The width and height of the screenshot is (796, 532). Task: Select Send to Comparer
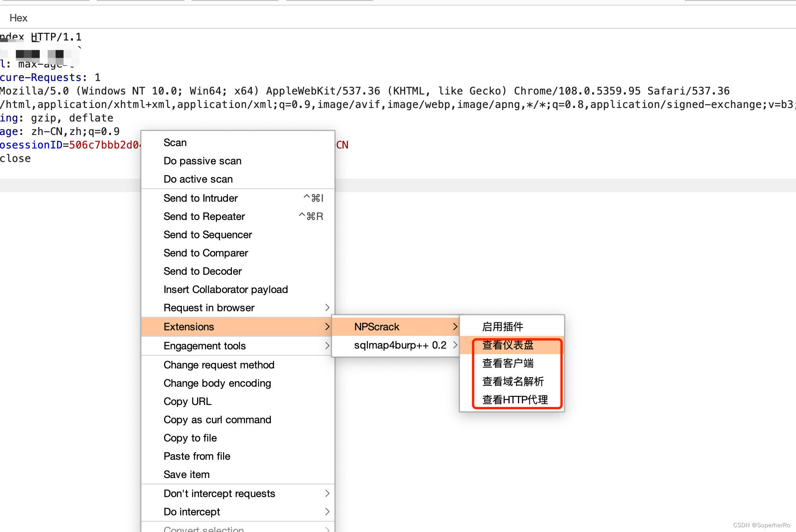click(206, 253)
